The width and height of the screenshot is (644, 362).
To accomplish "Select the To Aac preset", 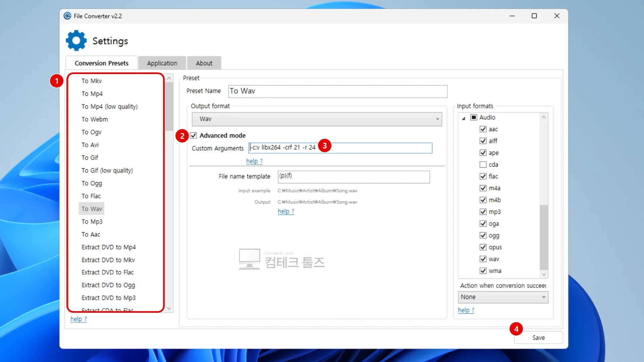I will click(x=91, y=234).
